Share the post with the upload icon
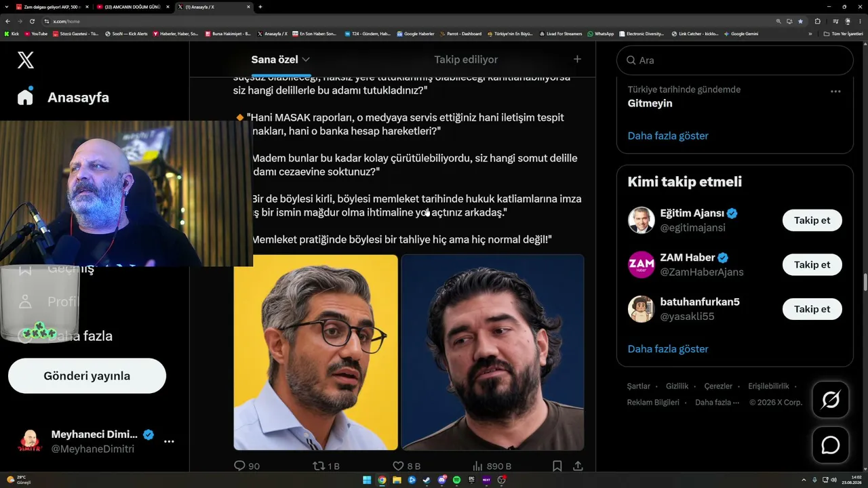Screen dimensions: 868x488 (x=578, y=466)
